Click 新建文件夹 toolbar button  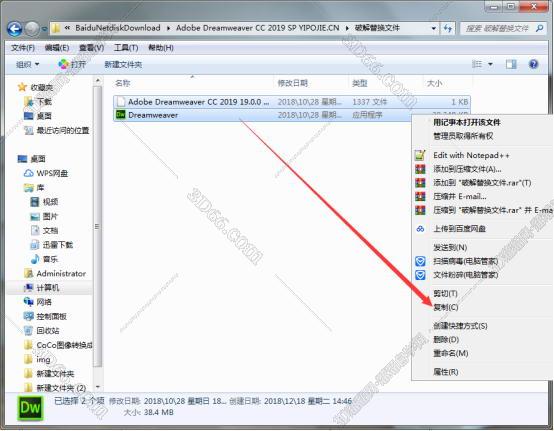pyautogui.click(x=123, y=65)
